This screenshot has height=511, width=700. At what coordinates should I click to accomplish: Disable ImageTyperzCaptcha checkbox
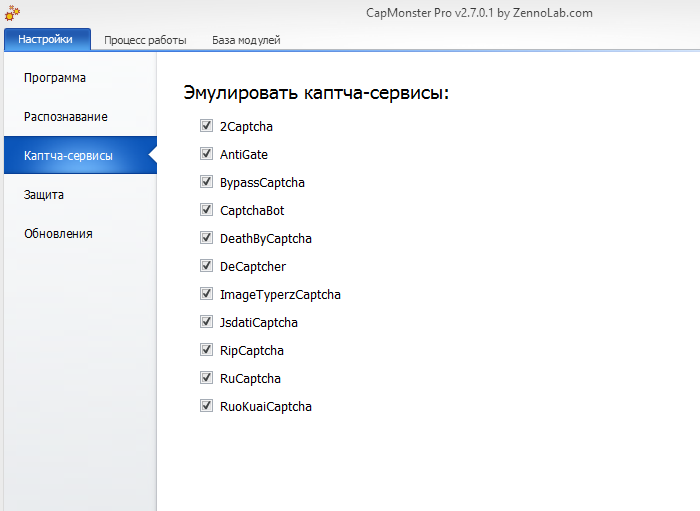pos(206,294)
